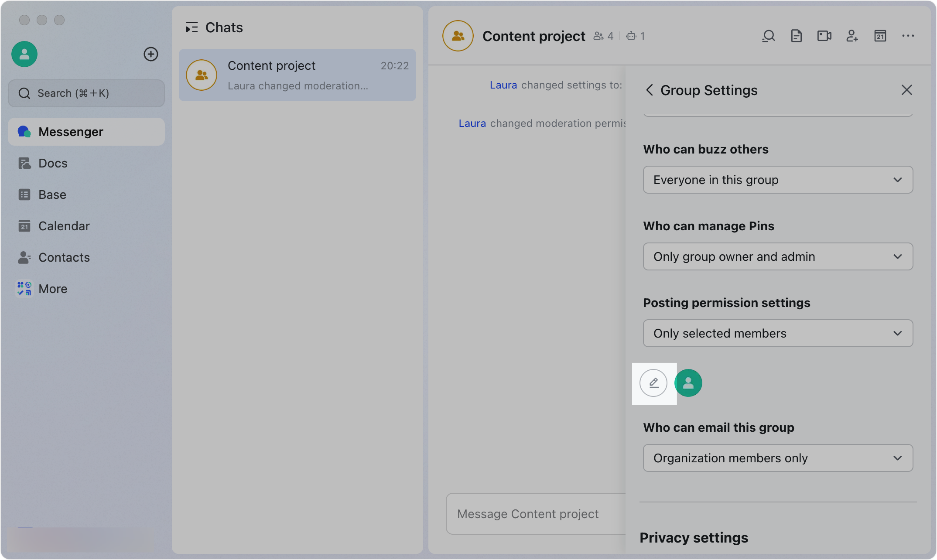Click Laura link in changed settings message
The image size is (937, 560).
(x=503, y=85)
